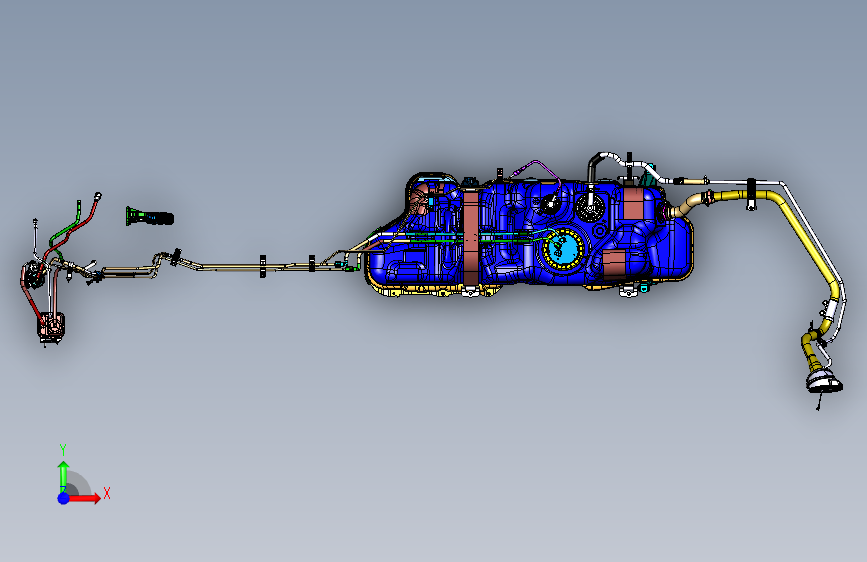Click the "X" axis label
This screenshot has height=562, width=867.
107,493
